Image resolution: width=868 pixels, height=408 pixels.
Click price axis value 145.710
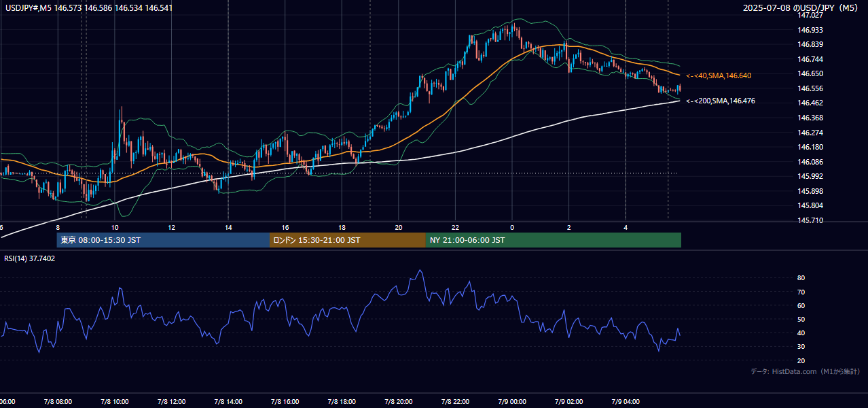[x=811, y=220]
